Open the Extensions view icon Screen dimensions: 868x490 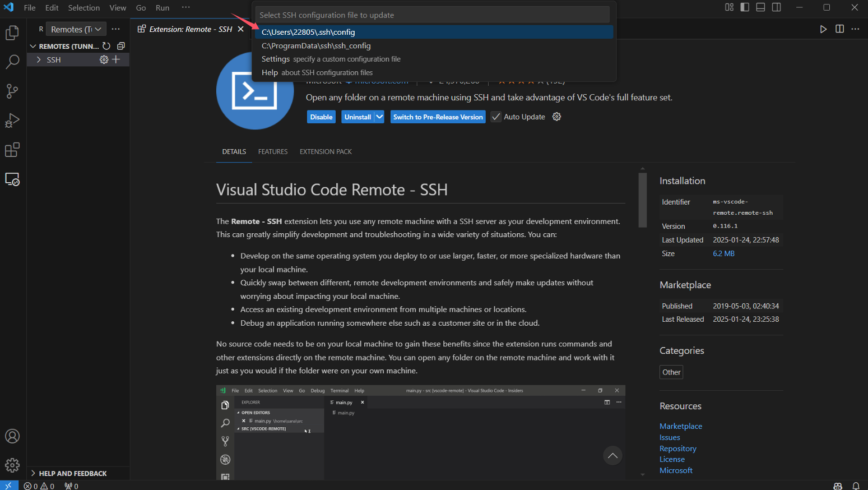pos(12,150)
